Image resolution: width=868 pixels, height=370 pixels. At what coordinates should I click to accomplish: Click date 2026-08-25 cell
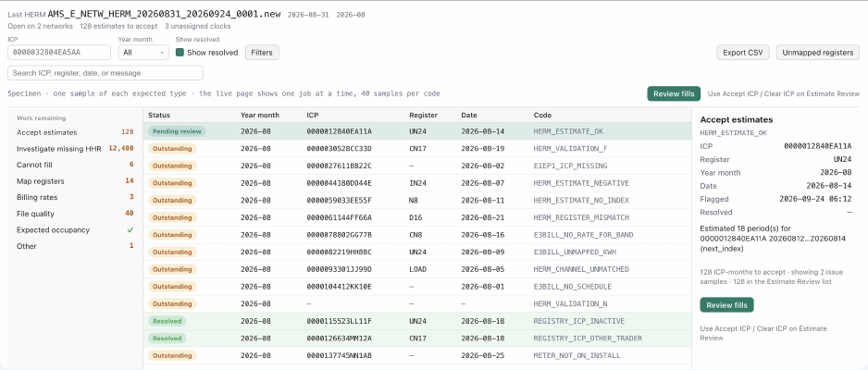(x=483, y=355)
